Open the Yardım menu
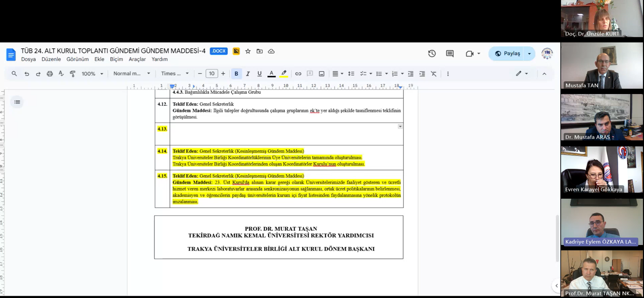644x298 pixels. point(160,59)
